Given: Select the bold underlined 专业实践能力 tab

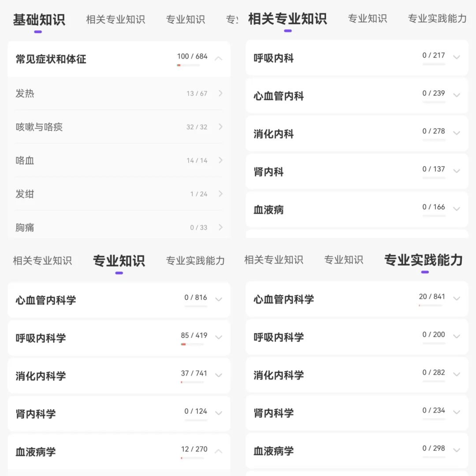Looking at the screenshot, I should click(424, 260).
